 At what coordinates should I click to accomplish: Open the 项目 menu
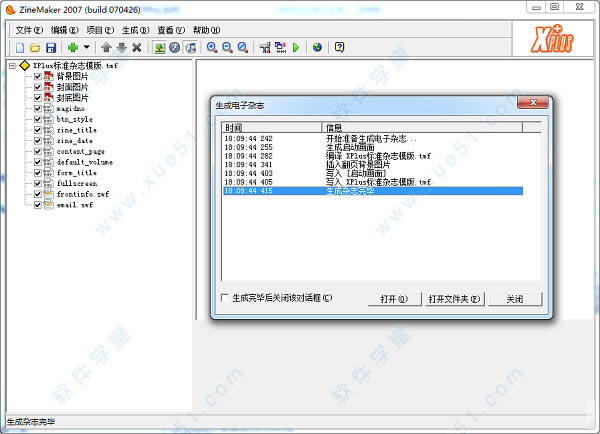click(100, 30)
